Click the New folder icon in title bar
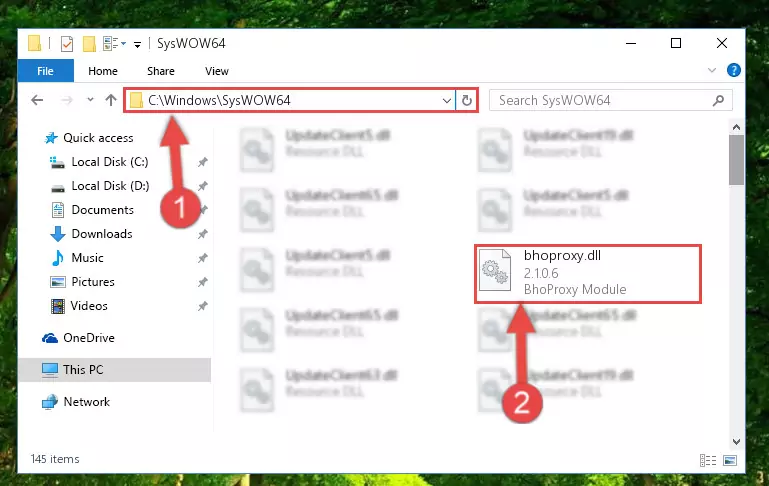769x486 pixels. pyautogui.click(x=89, y=44)
